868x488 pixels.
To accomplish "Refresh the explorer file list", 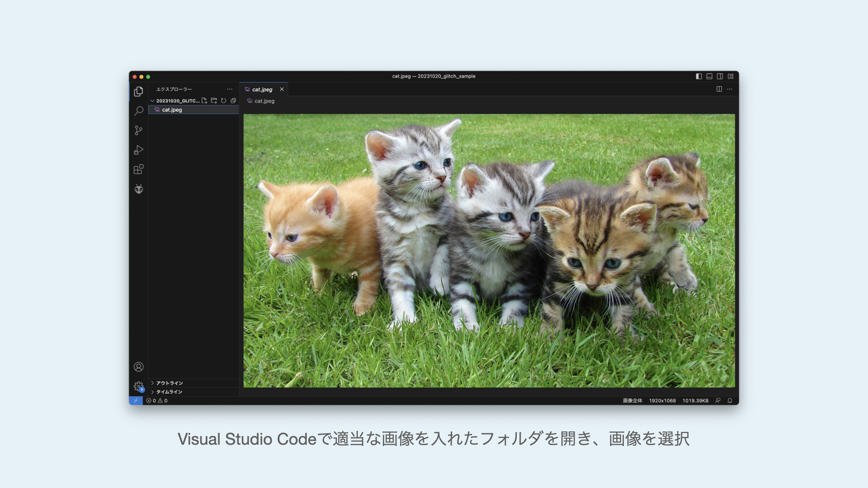I will [223, 101].
